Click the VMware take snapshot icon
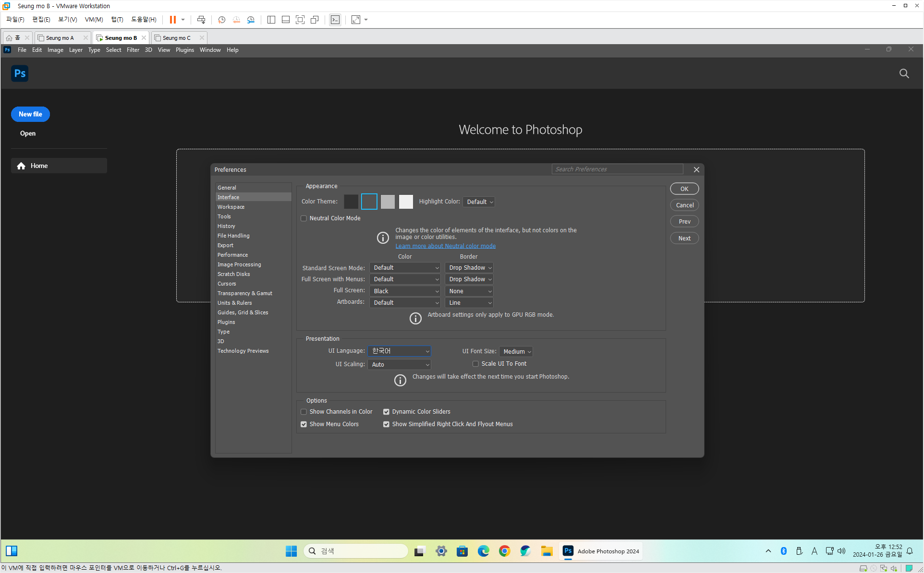 [x=221, y=20]
